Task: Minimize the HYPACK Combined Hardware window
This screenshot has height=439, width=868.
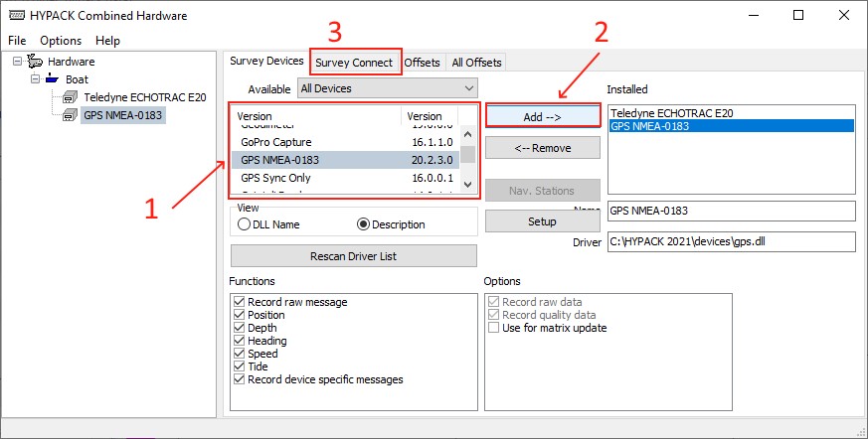Action: pyautogui.click(x=754, y=16)
